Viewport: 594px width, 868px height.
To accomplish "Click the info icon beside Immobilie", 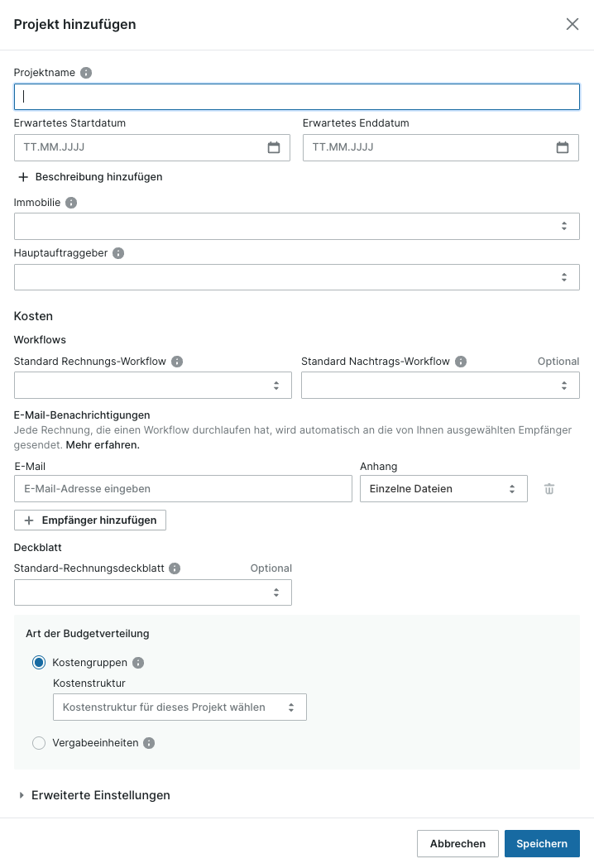I will [x=71, y=203].
